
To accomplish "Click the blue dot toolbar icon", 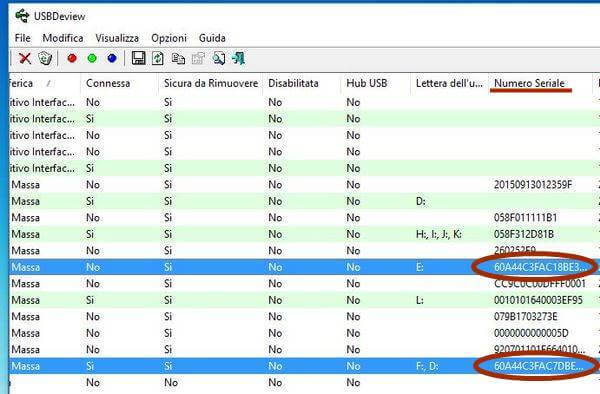I will click(112, 58).
